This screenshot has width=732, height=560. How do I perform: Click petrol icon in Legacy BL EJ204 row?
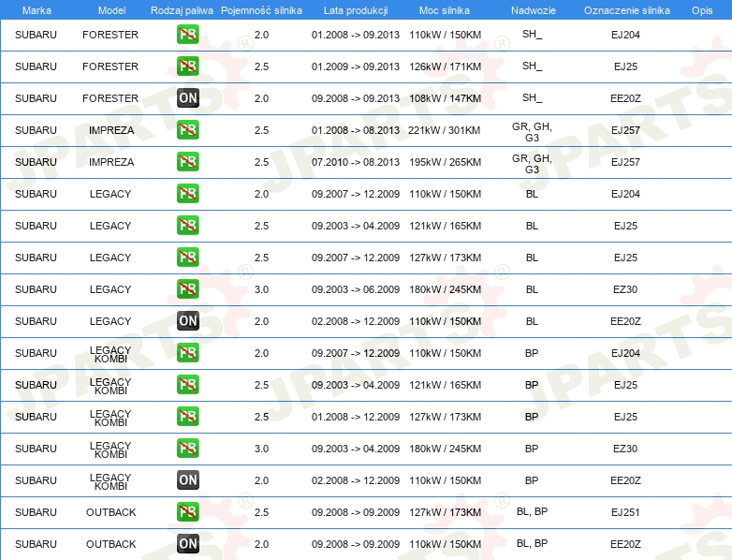(187, 193)
